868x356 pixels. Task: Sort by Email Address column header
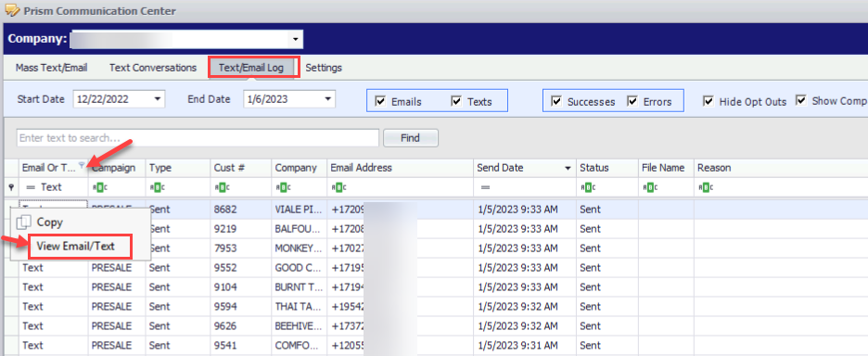(x=400, y=168)
